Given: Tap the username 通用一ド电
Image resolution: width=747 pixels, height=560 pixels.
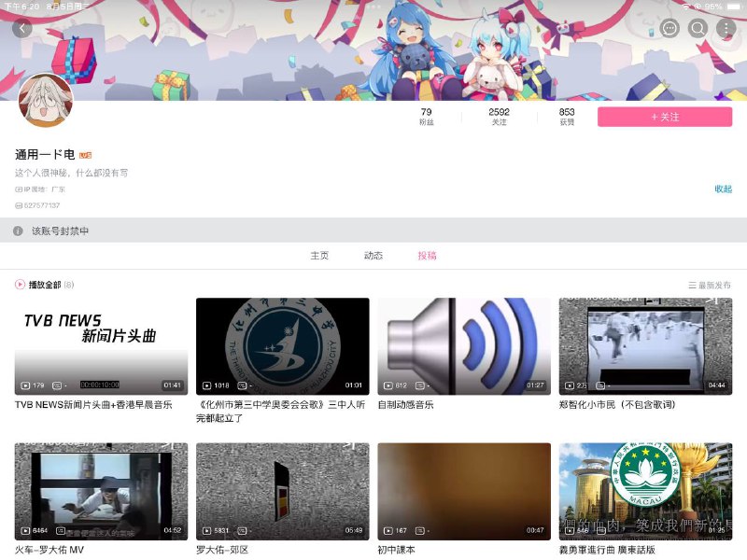Looking at the screenshot, I should (x=45, y=155).
